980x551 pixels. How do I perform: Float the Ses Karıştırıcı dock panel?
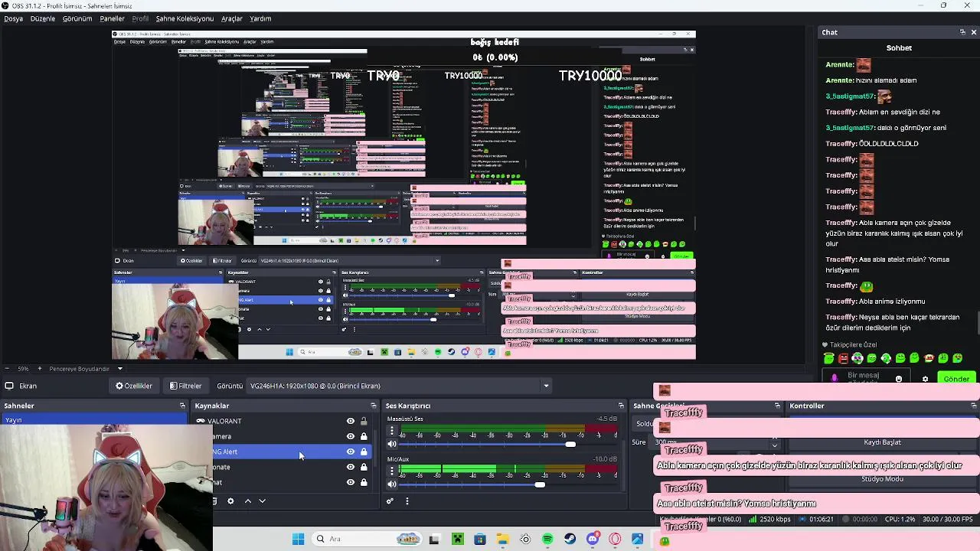pyautogui.click(x=621, y=406)
